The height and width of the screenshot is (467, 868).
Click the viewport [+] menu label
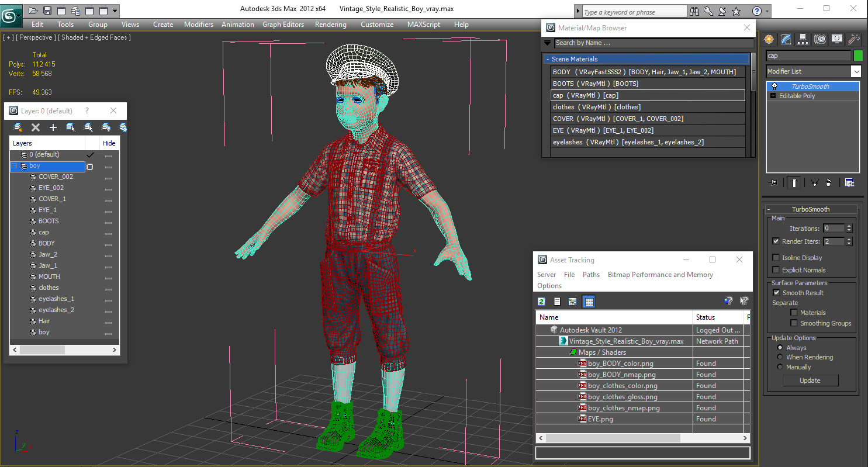[8, 37]
